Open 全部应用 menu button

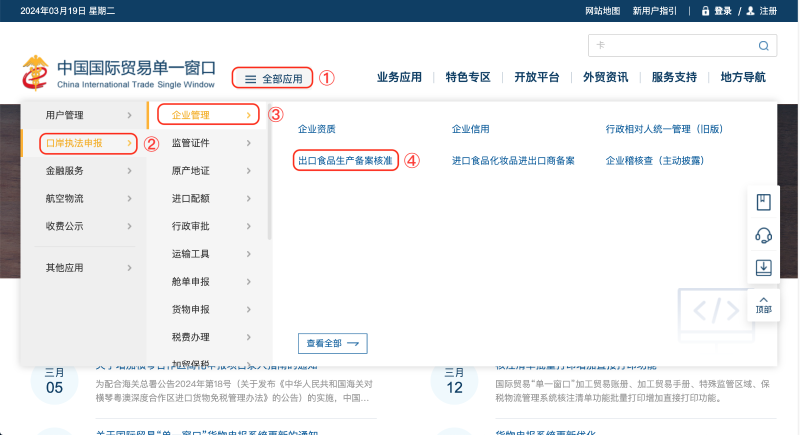272,79
